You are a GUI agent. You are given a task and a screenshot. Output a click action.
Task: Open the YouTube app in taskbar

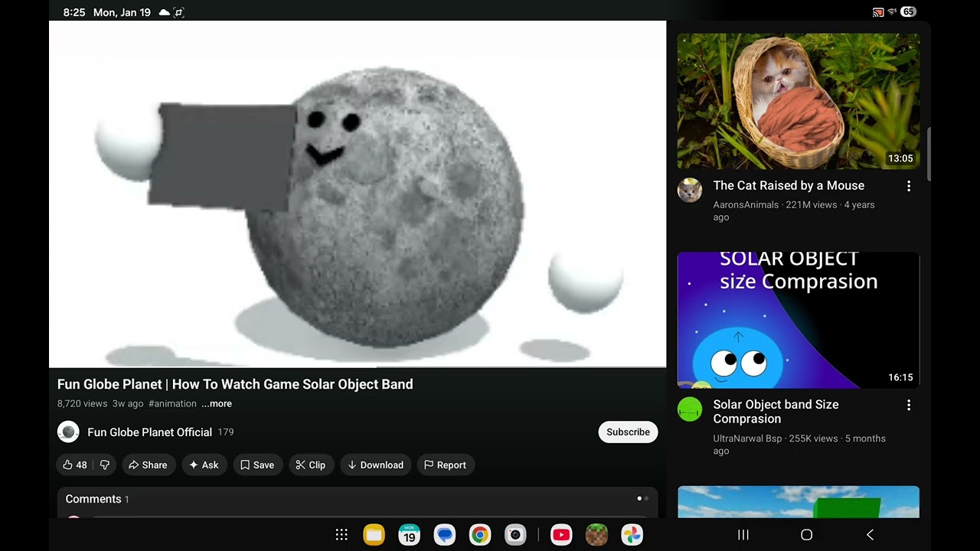(x=561, y=535)
